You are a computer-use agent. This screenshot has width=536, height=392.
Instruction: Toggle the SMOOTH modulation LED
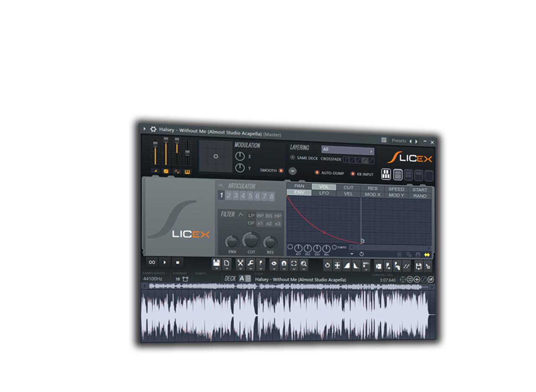tap(281, 170)
